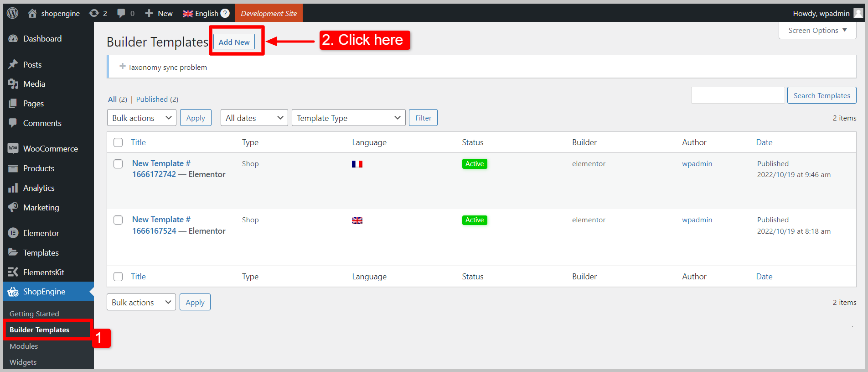Sort by the Date column in table footer
Image resolution: width=868 pixels, height=372 pixels.
(764, 277)
